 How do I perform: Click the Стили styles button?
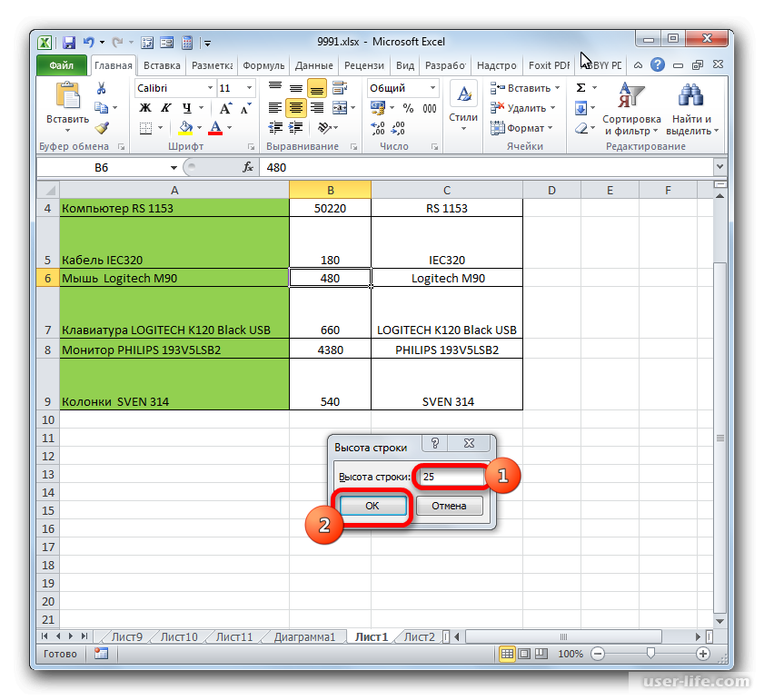[x=463, y=108]
